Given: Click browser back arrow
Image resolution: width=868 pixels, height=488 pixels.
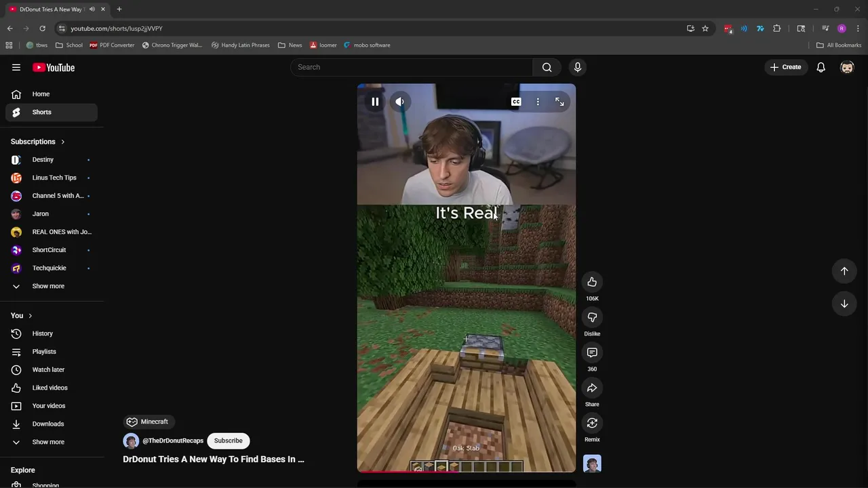Looking at the screenshot, I should click(x=10, y=28).
